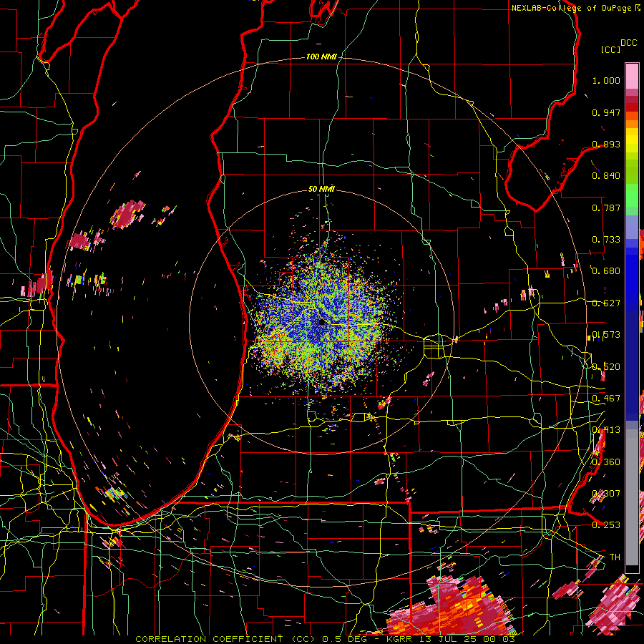Select the 0.467 legend value
644x644 pixels.
coord(606,399)
